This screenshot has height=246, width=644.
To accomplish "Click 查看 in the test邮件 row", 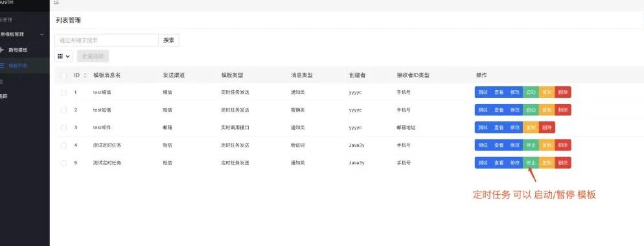I will [499, 127].
